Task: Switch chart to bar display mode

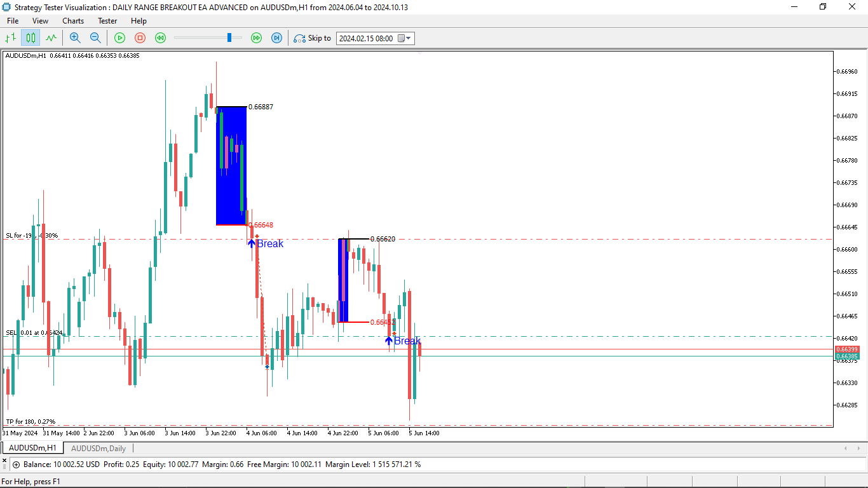Action: [10, 38]
